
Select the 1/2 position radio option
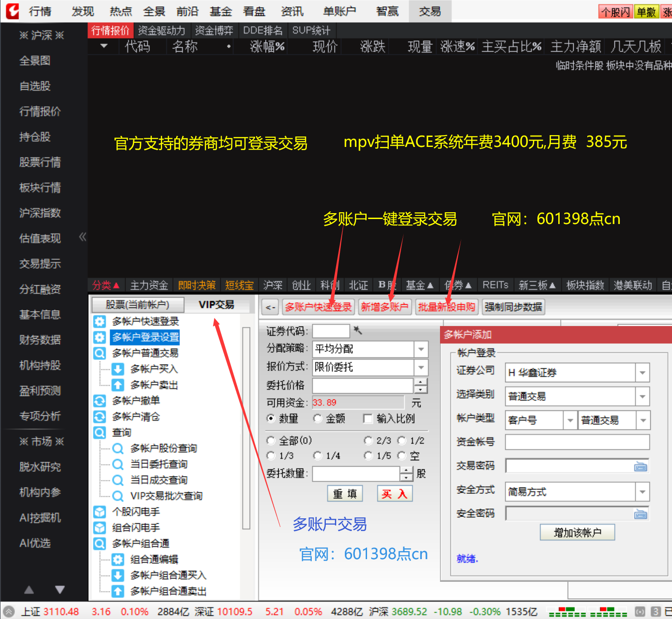[x=401, y=440]
